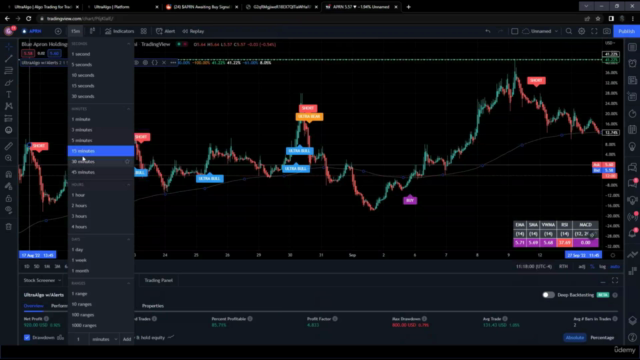This screenshot has width=640, height=360.
Task: Toggle log scale on price axis
Action: [602, 267]
